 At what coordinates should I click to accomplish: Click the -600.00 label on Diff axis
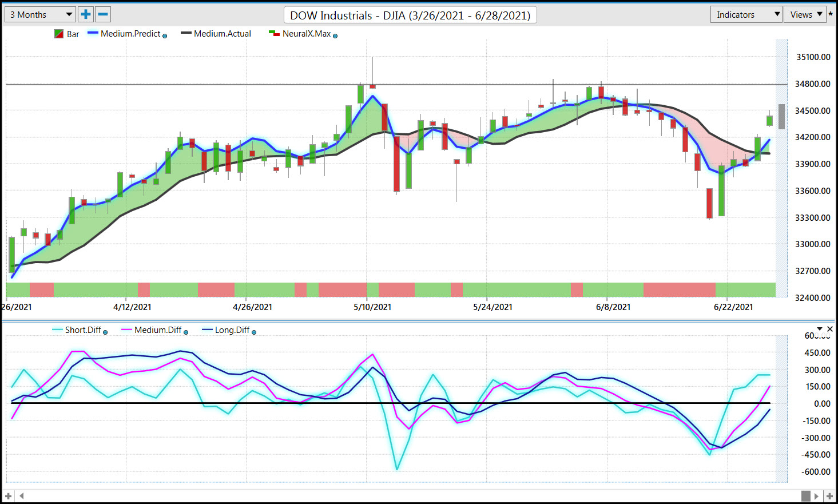[815, 472]
